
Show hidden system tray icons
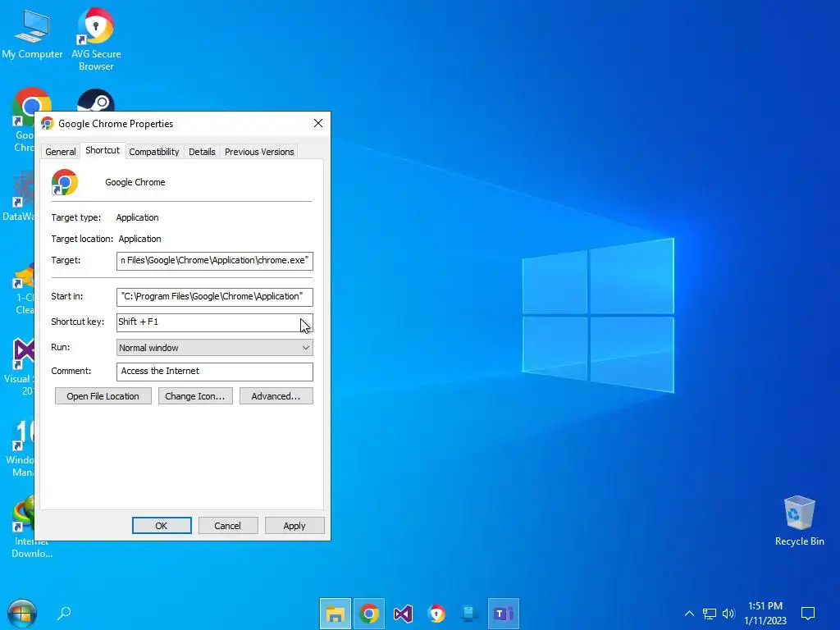[x=689, y=614]
